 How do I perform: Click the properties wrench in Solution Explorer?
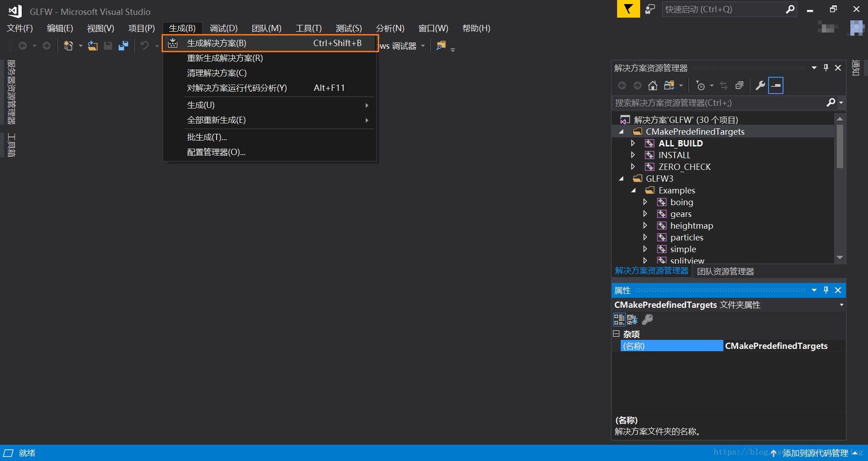[x=760, y=85]
